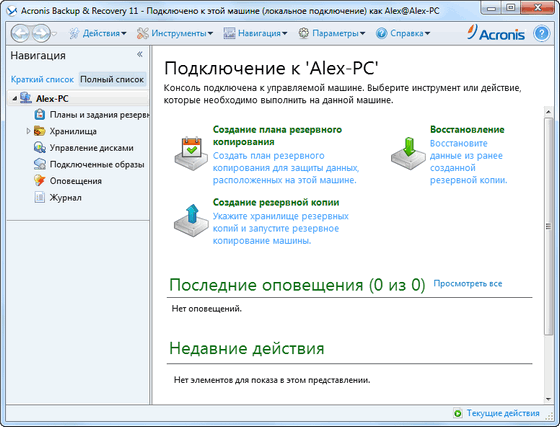
Task: Click Создать план резервного копирования description link
Action: [286, 168]
